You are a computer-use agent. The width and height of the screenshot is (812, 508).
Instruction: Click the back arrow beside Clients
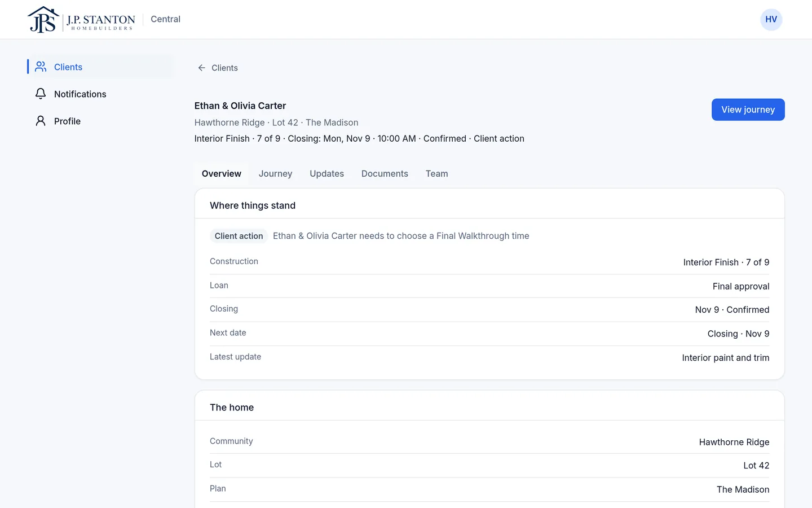[201, 68]
